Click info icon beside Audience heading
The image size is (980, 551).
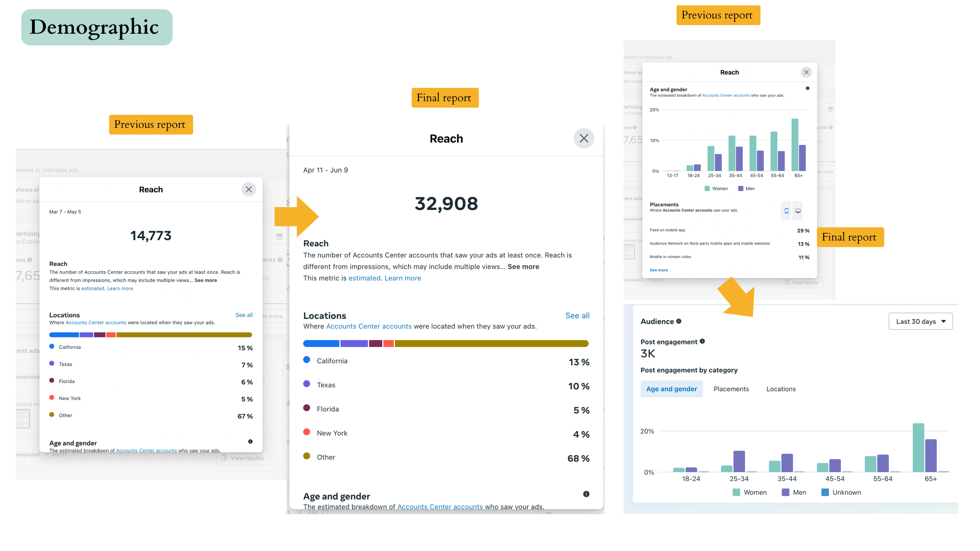679,321
